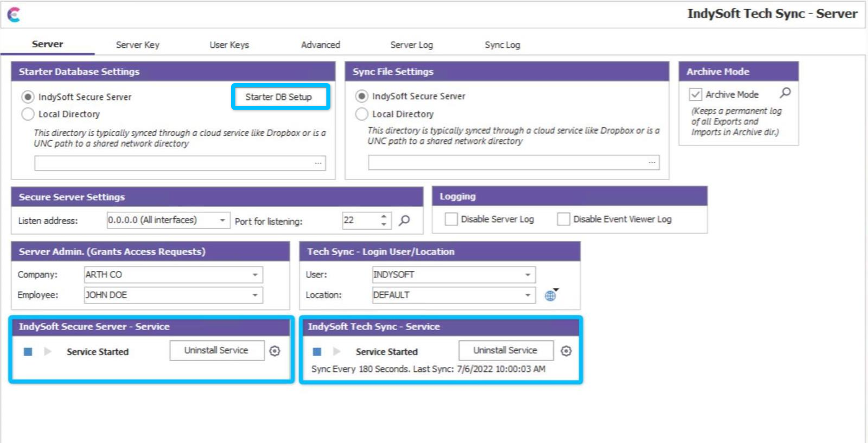868x443 pixels.
Task: Expand the Employee dropdown showing JOHN DOE
Action: [255, 295]
